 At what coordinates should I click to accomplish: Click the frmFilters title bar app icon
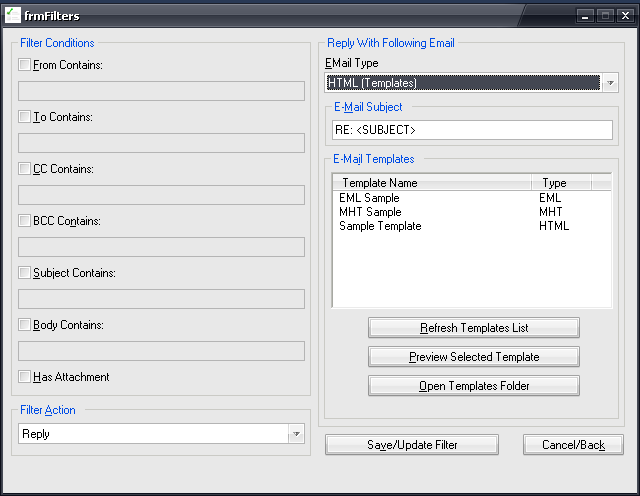(13, 15)
